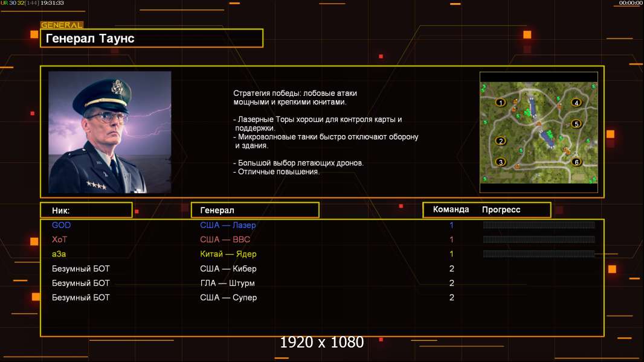This screenshot has width=644, height=362.
Task: Select player name ХоТ
Action: pos(60,240)
